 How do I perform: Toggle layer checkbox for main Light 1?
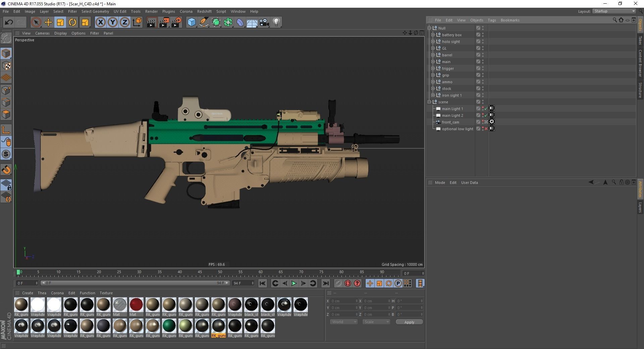pos(478,109)
